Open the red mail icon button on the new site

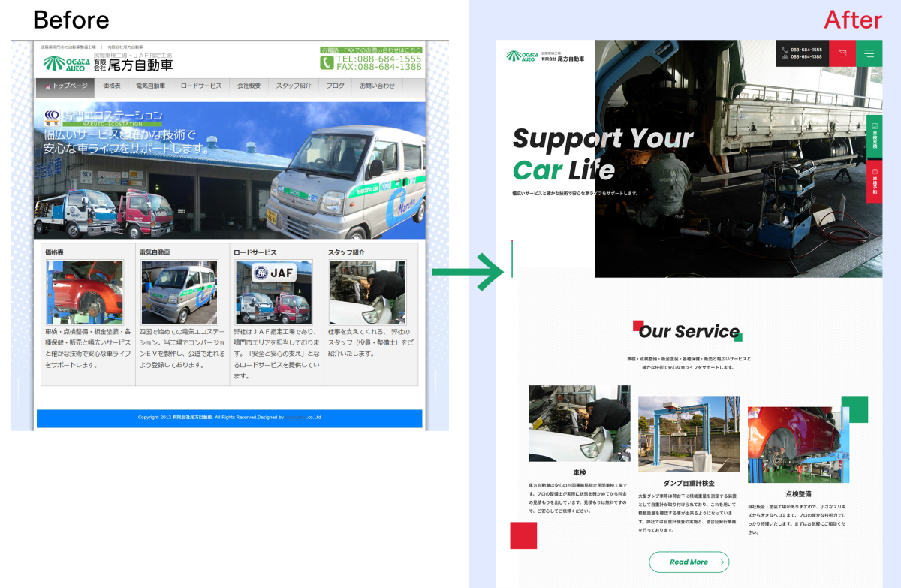tap(842, 53)
